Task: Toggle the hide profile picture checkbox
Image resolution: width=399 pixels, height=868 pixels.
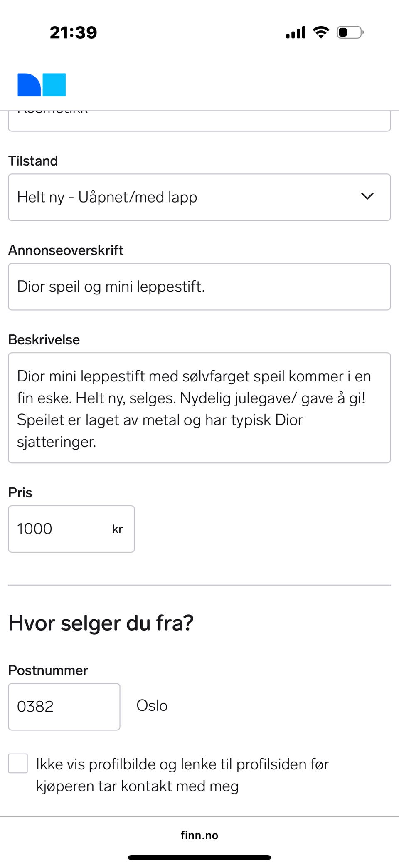Action: click(18, 763)
